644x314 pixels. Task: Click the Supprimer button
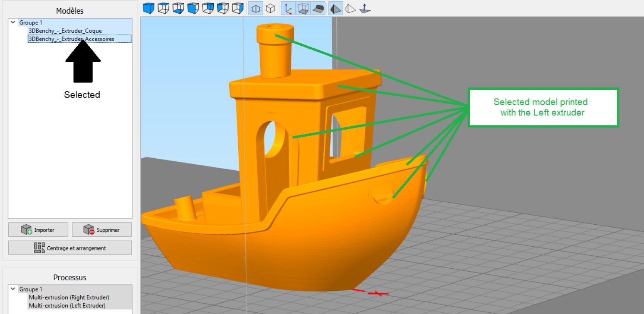pyautogui.click(x=102, y=230)
